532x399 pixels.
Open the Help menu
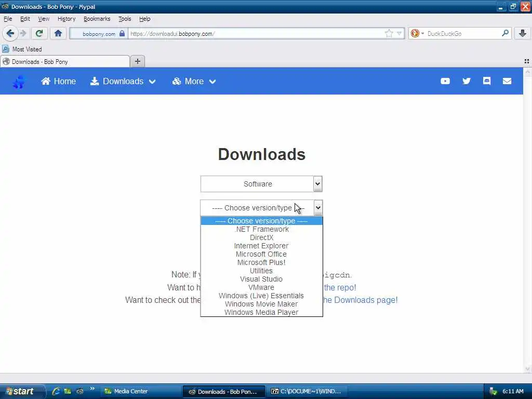tap(144, 19)
